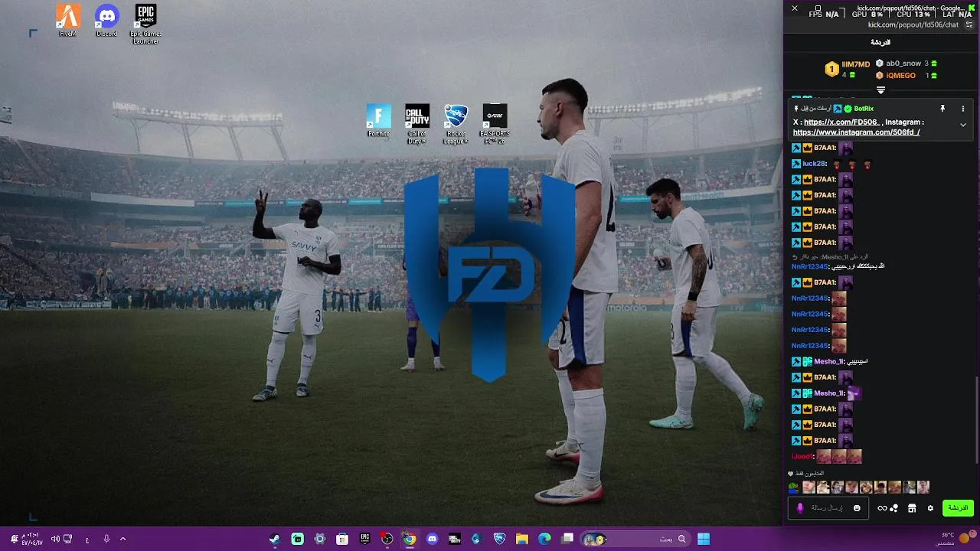Viewport: 980px width, 551px height.
Task: Select the EA SPORTS FC 26 desktop shortcut
Action: click(x=495, y=124)
